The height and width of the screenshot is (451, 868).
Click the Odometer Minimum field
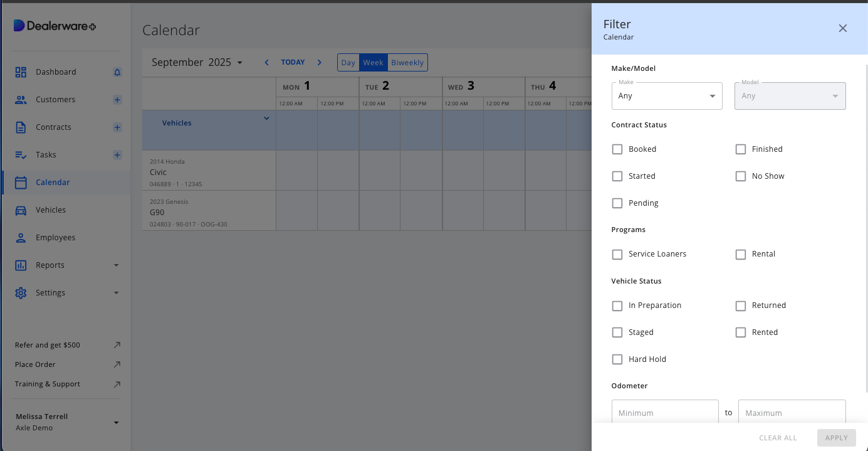[665, 412]
